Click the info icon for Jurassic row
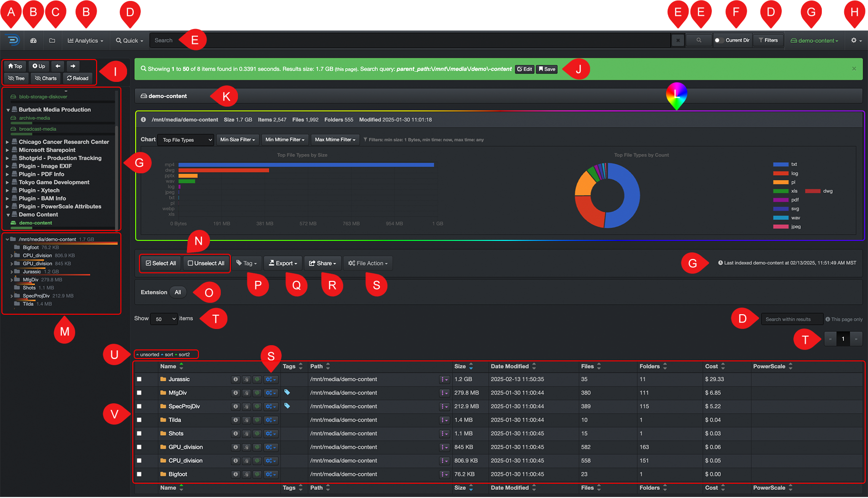 click(x=235, y=379)
